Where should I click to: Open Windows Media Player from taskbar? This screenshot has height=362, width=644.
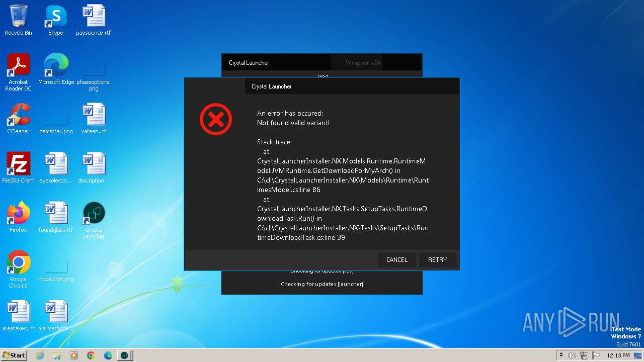coord(74,355)
